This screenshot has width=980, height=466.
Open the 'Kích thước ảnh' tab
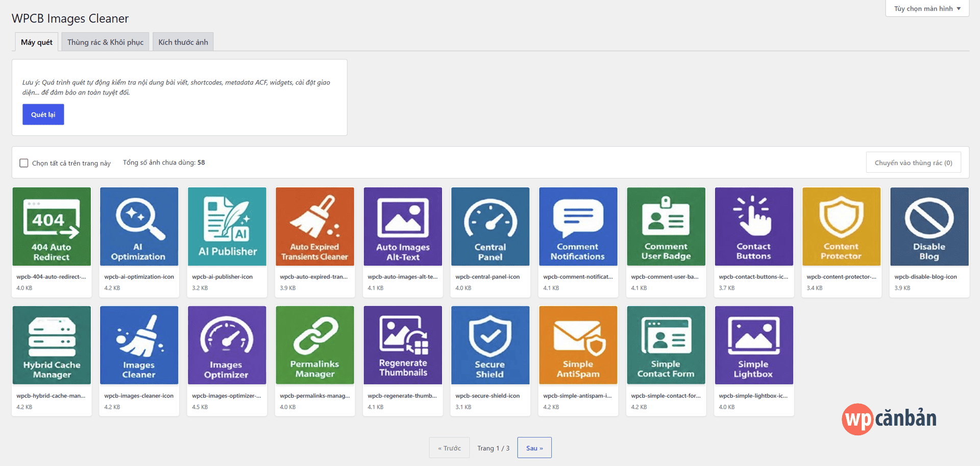tap(183, 42)
